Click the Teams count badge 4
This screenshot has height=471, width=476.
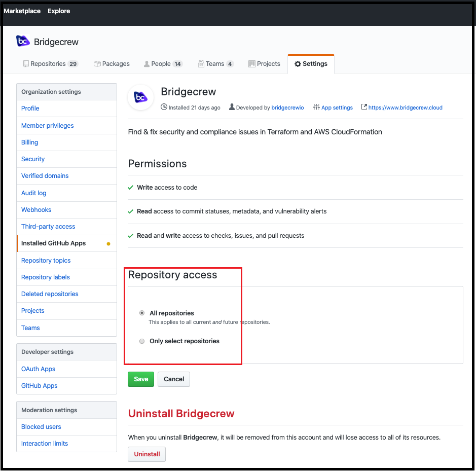tap(230, 64)
